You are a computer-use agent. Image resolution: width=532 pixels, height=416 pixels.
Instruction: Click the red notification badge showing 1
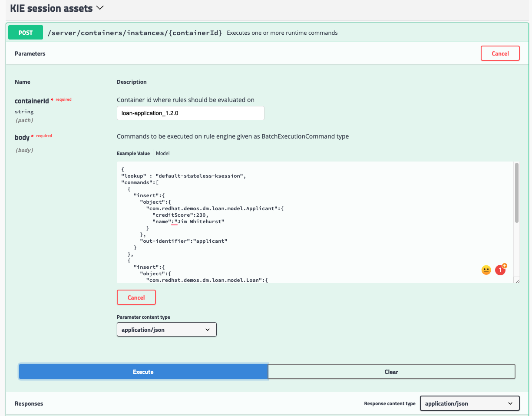point(500,270)
